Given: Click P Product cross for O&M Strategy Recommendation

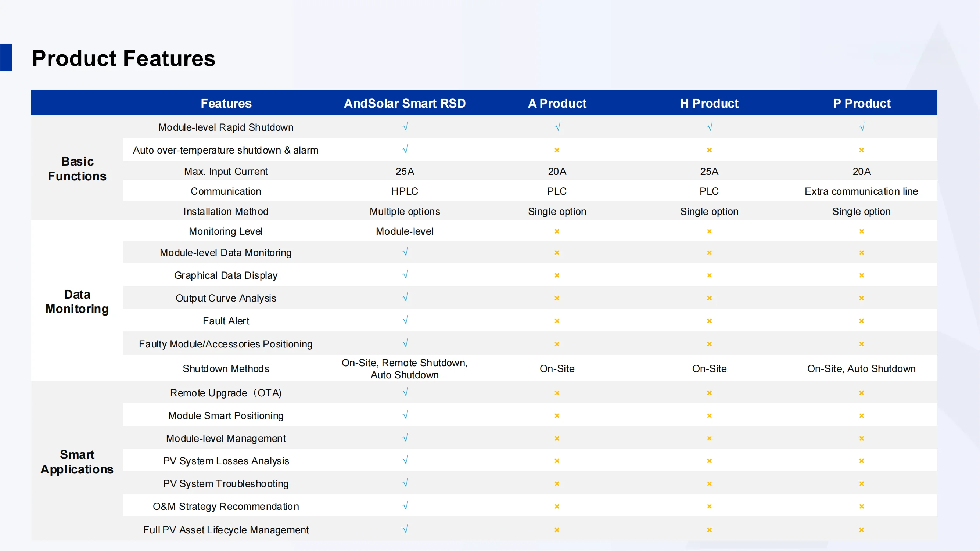Looking at the screenshot, I should 862,507.
